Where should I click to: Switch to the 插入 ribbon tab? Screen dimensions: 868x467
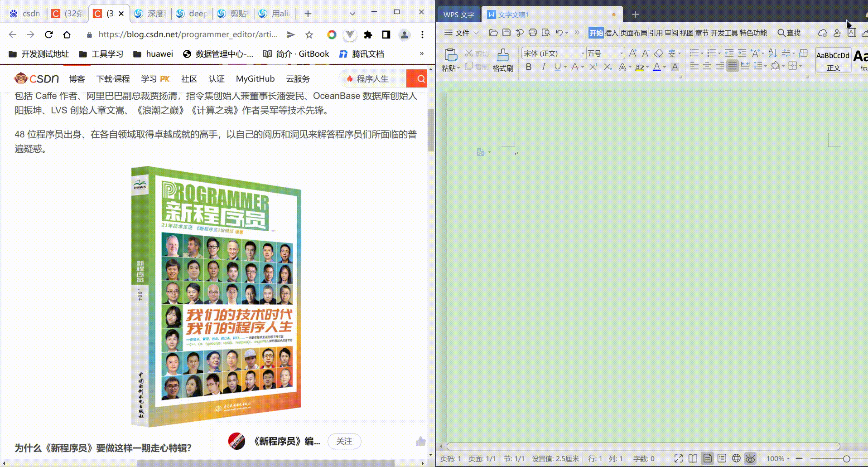point(611,33)
